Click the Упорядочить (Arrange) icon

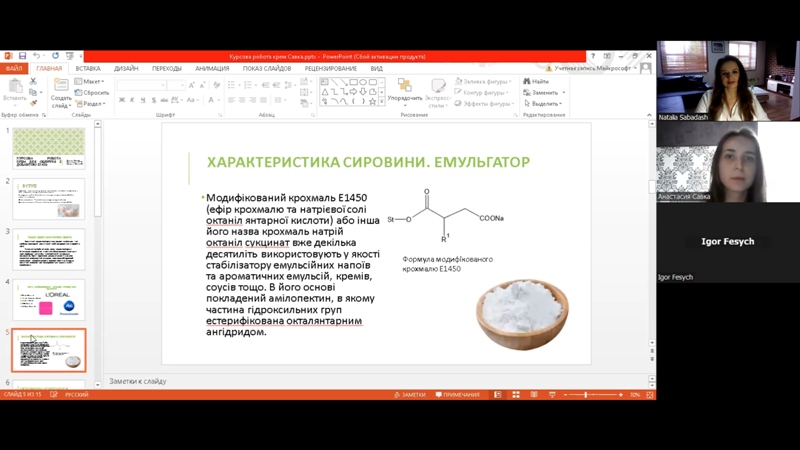tap(404, 87)
